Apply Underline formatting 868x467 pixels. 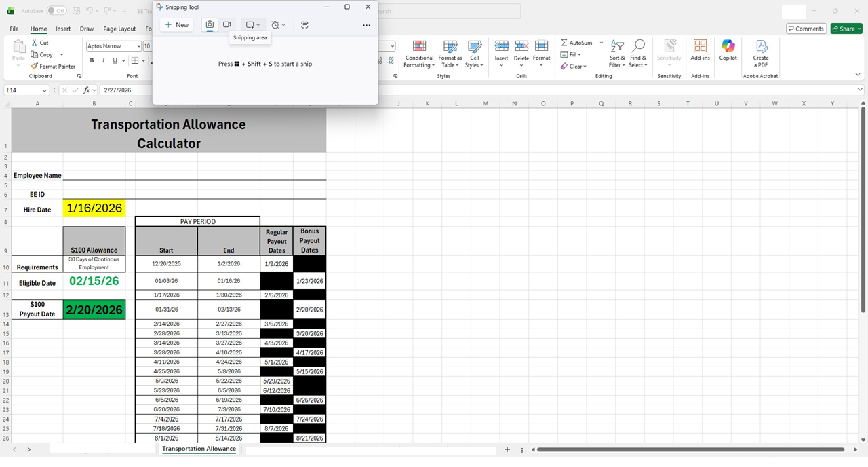click(115, 60)
